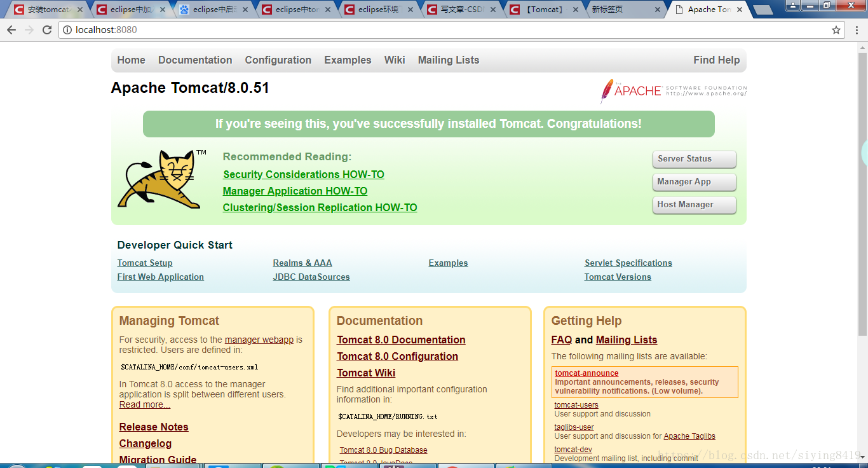Open the Realms & AAA link
The width and height of the screenshot is (868, 468).
click(302, 263)
